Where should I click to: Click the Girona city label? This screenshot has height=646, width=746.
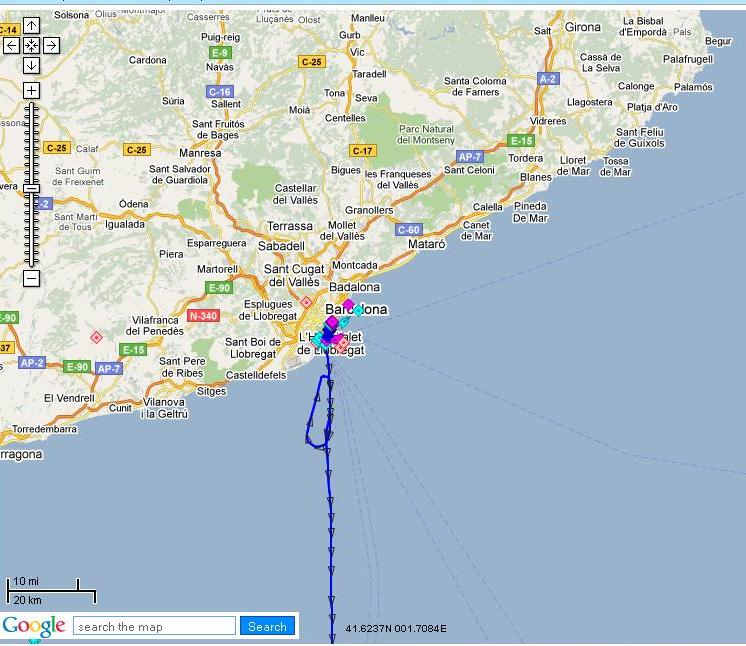click(583, 27)
